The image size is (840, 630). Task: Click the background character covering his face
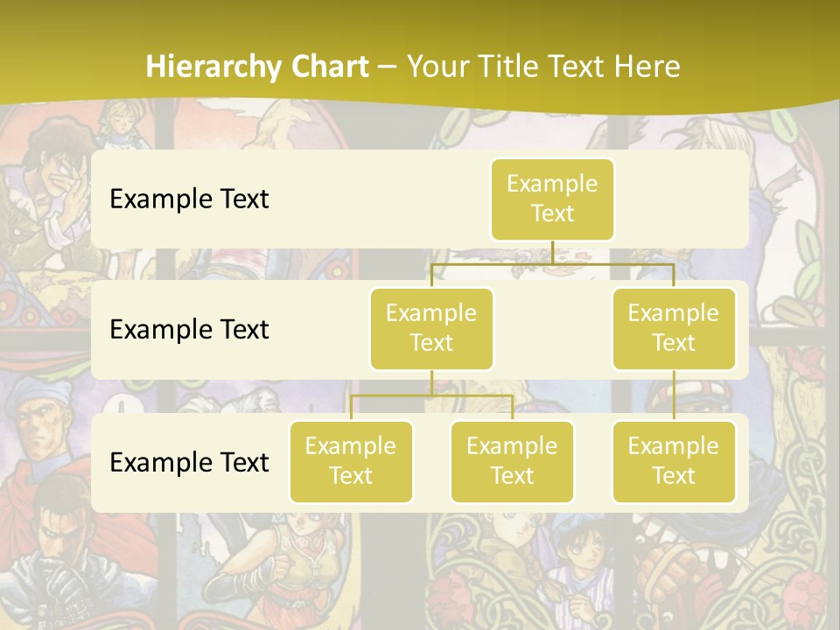pos(52,175)
